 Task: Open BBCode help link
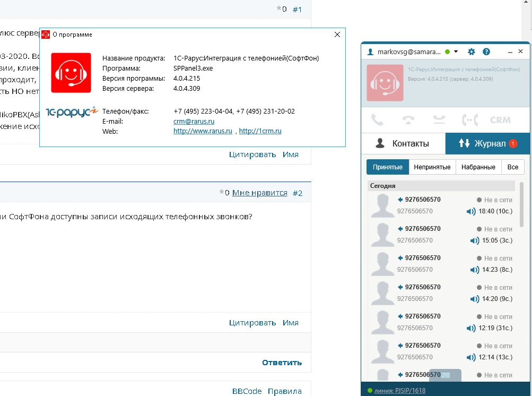(x=247, y=391)
